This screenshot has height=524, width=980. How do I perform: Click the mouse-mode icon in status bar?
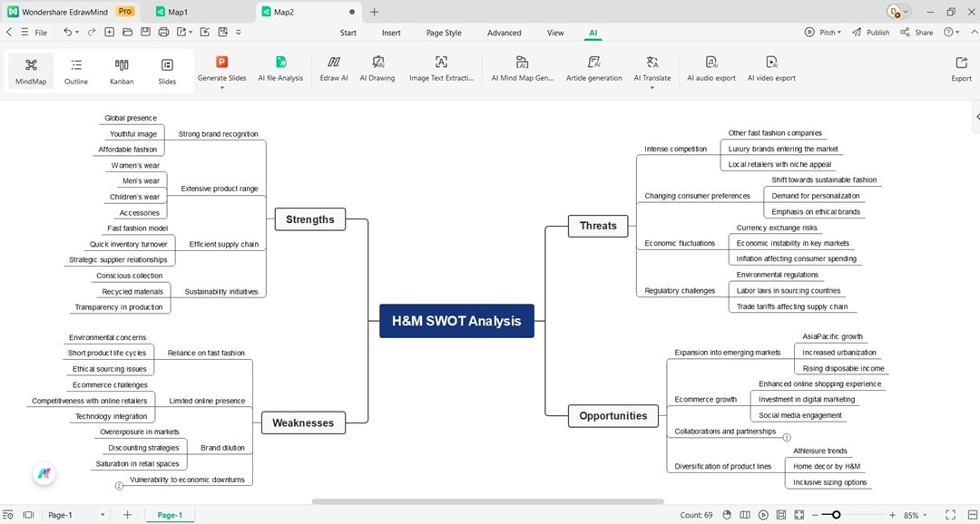(727, 515)
